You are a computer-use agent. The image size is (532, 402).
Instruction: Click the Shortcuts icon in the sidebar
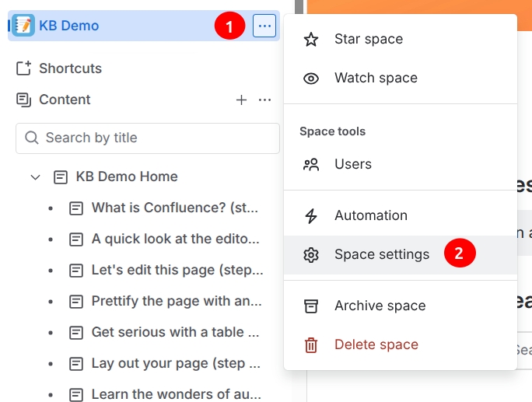click(23, 68)
